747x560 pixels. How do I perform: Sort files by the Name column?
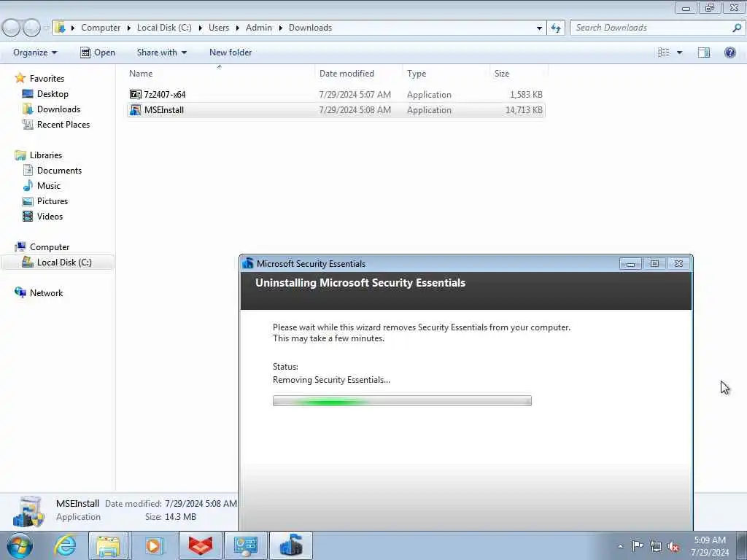(x=220, y=74)
